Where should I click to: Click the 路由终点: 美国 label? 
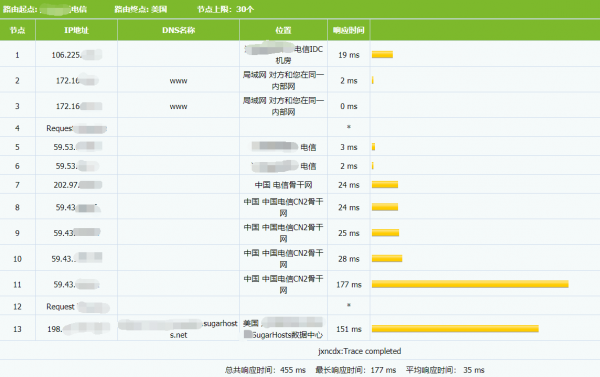[141, 9]
